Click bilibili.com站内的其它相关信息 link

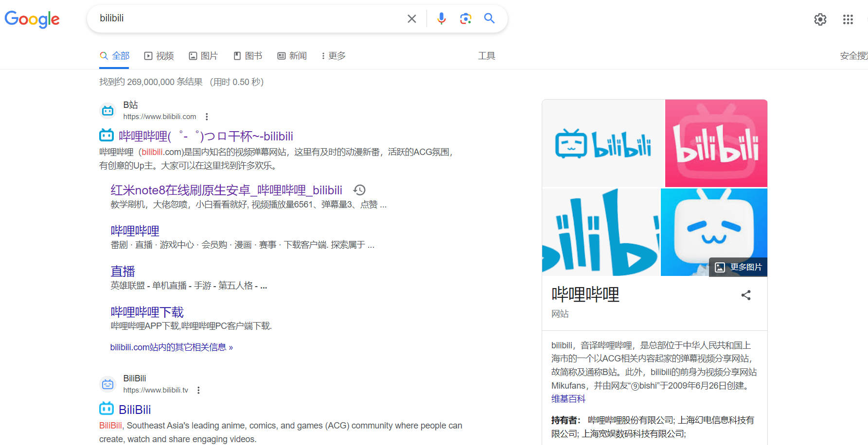[172, 347]
